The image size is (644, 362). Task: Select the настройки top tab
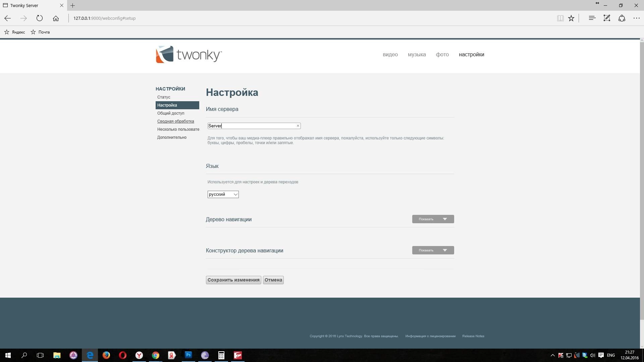(471, 55)
